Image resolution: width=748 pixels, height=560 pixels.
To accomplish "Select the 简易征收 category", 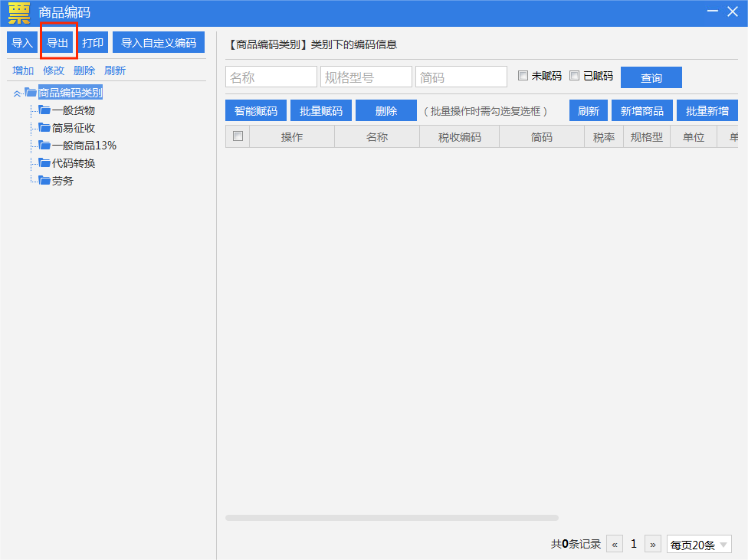I will pyautogui.click(x=74, y=128).
